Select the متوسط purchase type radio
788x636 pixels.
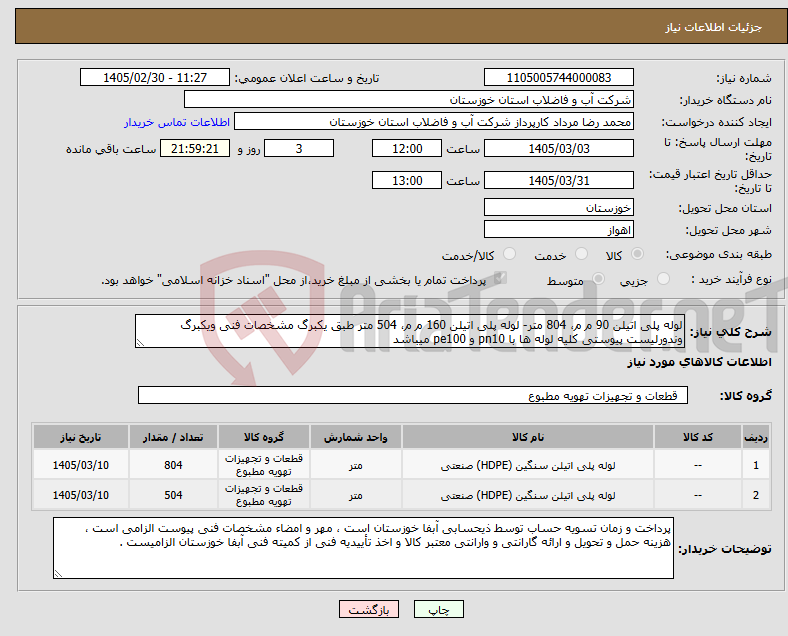click(x=598, y=279)
